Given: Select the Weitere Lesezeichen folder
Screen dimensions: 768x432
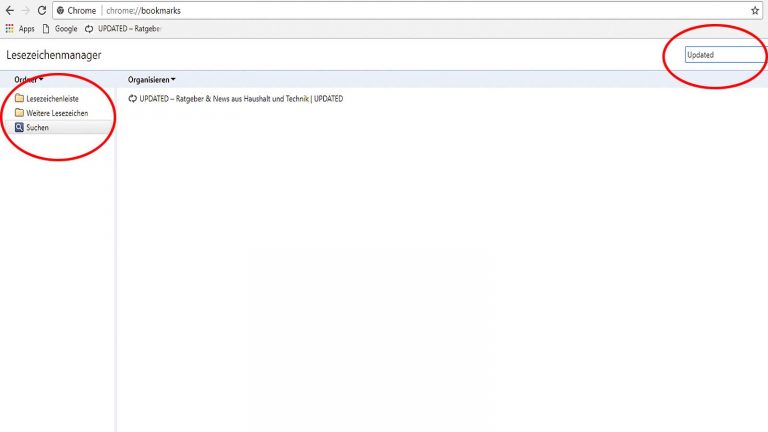Looking at the screenshot, I should 57,113.
